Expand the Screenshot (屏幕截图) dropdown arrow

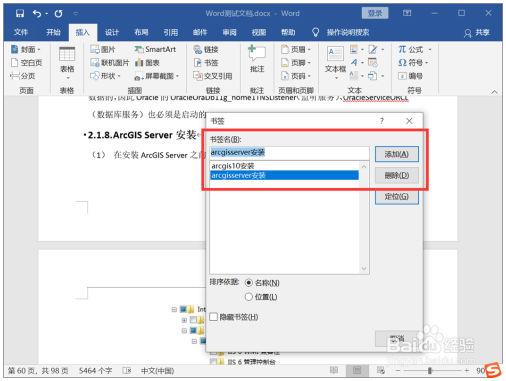point(177,77)
